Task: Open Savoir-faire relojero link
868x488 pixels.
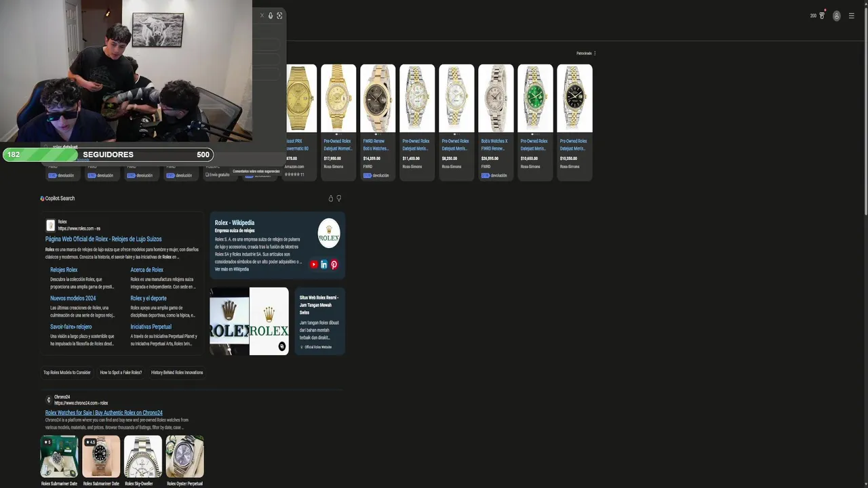Action: click(71, 327)
